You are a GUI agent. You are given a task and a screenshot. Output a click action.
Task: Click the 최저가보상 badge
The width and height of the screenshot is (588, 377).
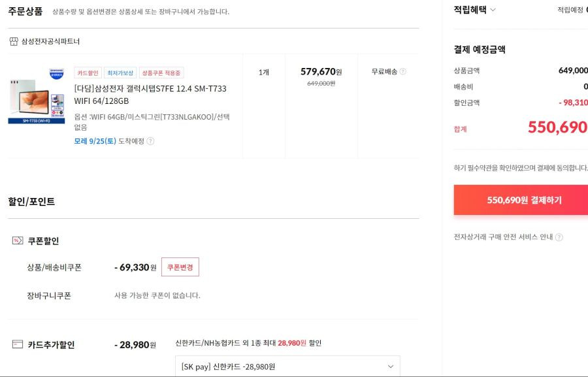[120, 73]
